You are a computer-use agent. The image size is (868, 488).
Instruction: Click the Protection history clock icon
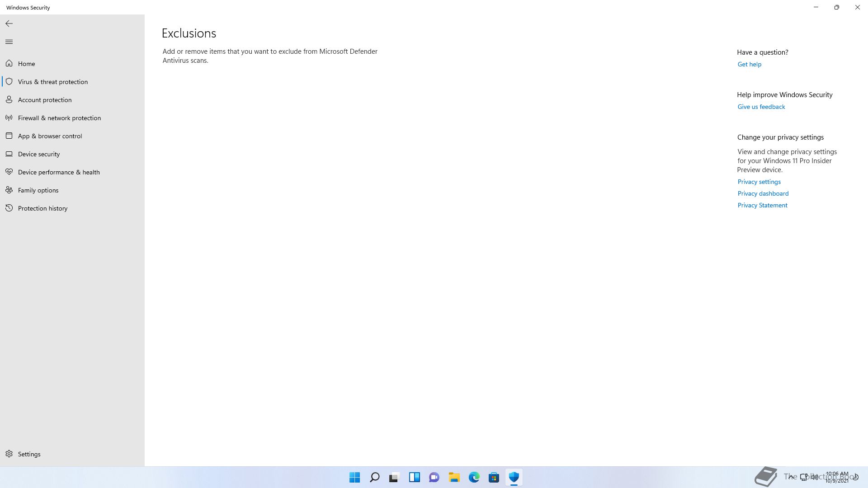[x=9, y=208]
